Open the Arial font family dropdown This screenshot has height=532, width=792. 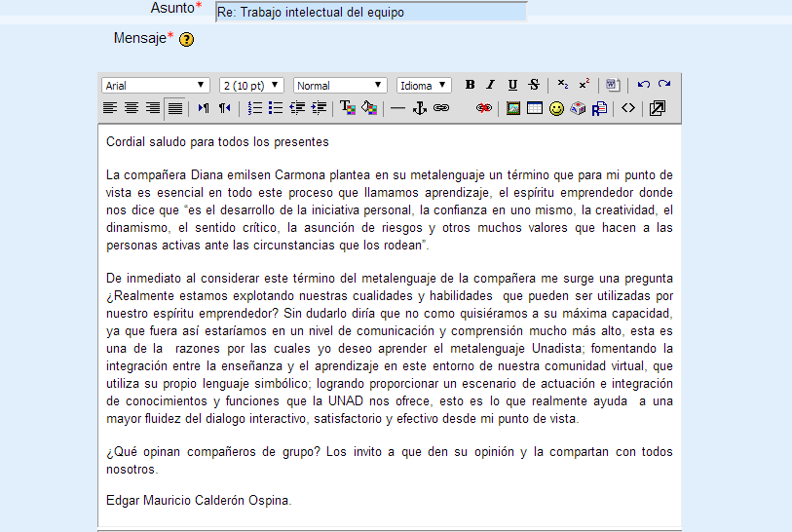(x=156, y=86)
